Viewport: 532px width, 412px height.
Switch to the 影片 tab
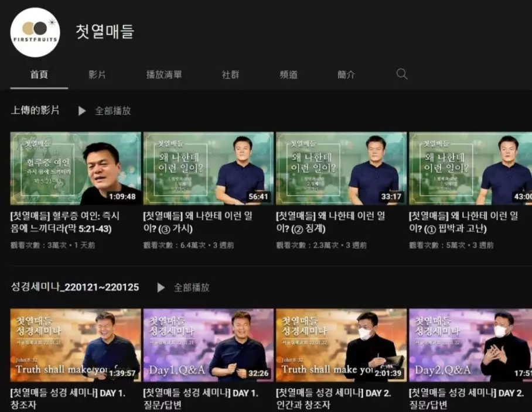pos(97,75)
